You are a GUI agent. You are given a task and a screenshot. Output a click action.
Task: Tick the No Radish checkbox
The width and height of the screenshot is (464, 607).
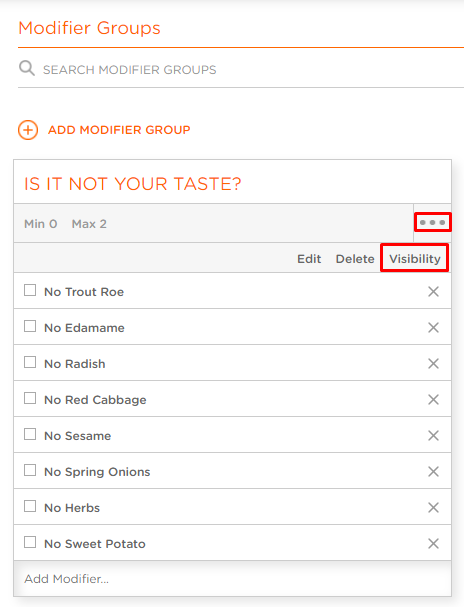pyautogui.click(x=30, y=362)
